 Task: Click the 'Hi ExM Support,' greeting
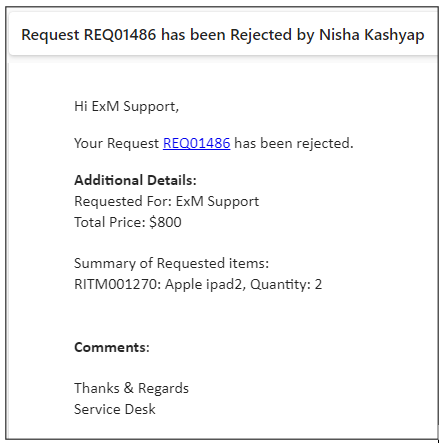[x=126, y=107]
